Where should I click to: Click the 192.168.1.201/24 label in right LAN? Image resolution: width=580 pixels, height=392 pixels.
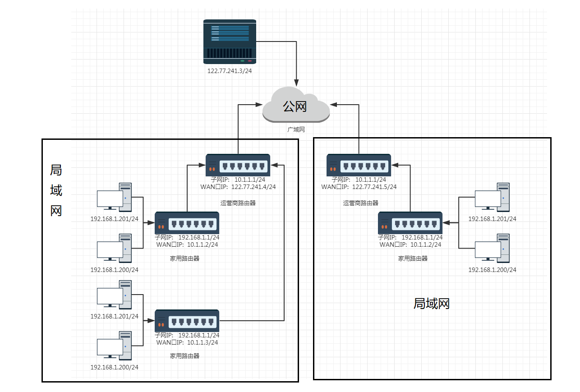pyautogui.click(x=492, y=219)
